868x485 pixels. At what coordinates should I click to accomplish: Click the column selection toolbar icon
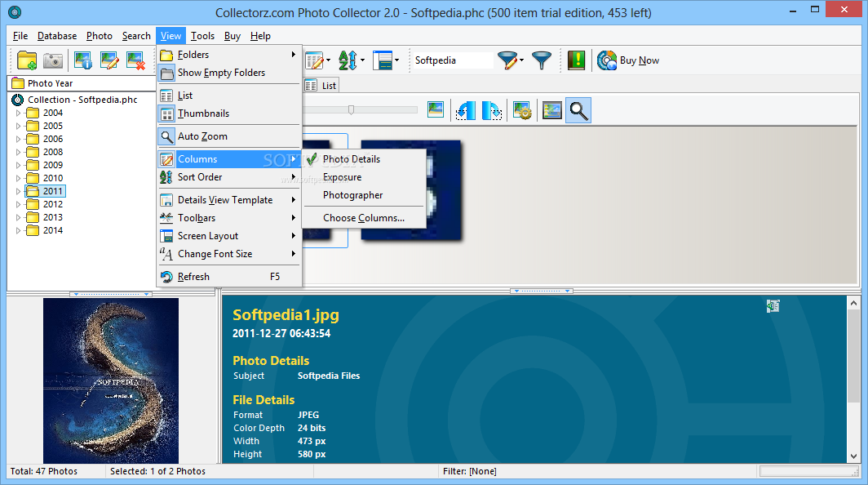[314, 60]
